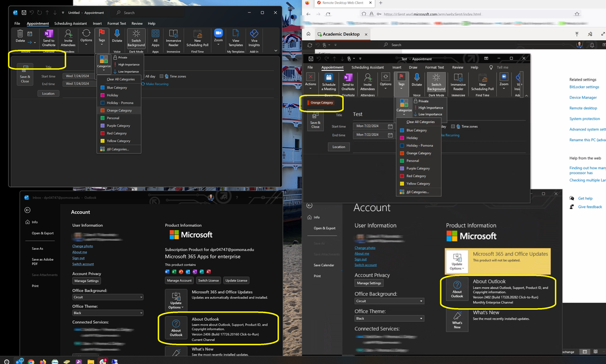
Task: Click Manage Settings in remote Account page
Action: point(369,283)
